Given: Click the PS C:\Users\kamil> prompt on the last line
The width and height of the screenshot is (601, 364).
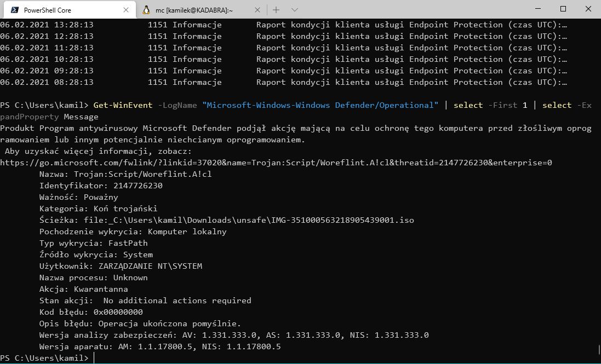Looking at the screenshot, I should 44,358.
